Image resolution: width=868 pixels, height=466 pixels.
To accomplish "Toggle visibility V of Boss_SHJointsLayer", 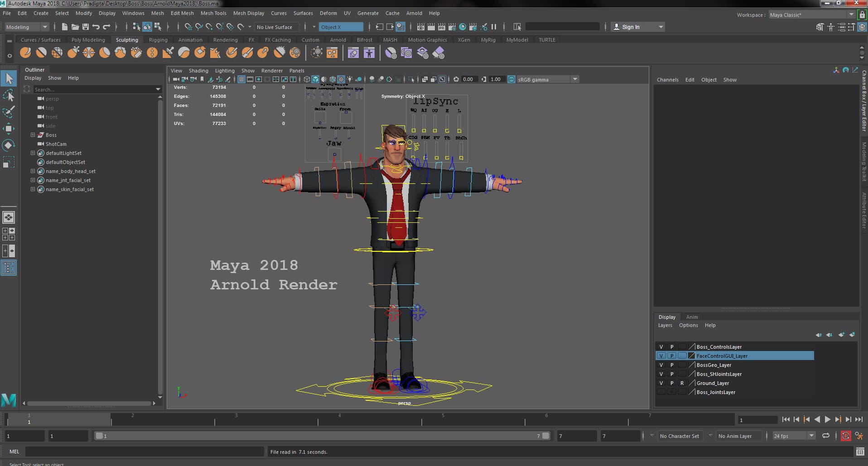I will (661, 374).
